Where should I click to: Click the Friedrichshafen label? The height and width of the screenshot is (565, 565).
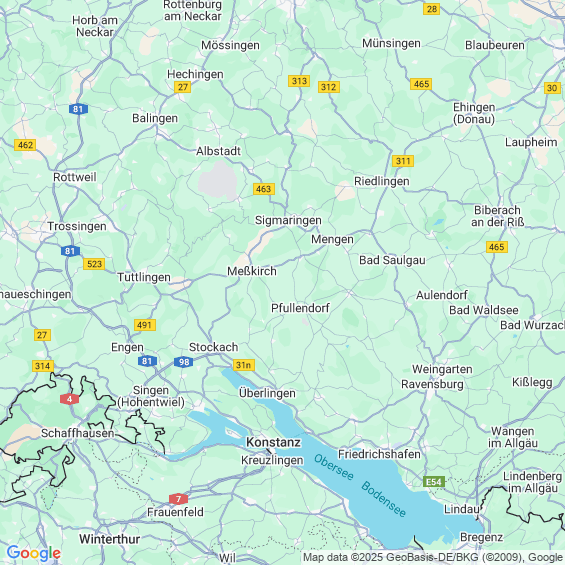pos(379,454)
